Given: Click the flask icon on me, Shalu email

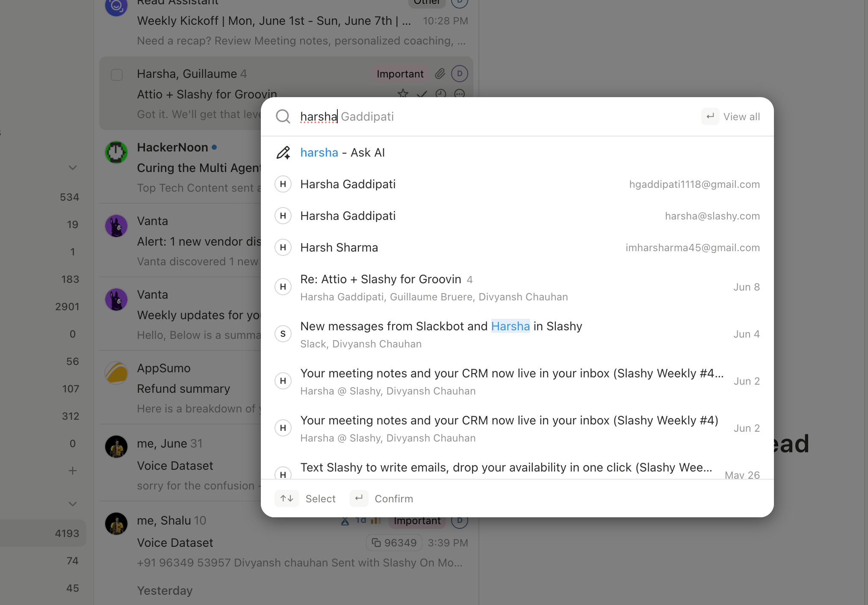Looking at the screenshot, I should coord(345,521).
